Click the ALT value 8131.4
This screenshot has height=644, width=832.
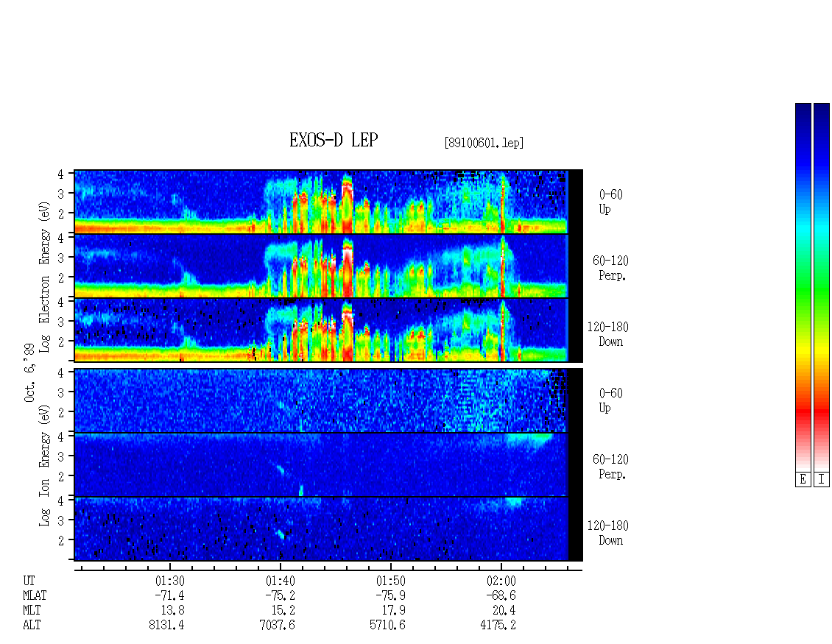coord(166,626)
